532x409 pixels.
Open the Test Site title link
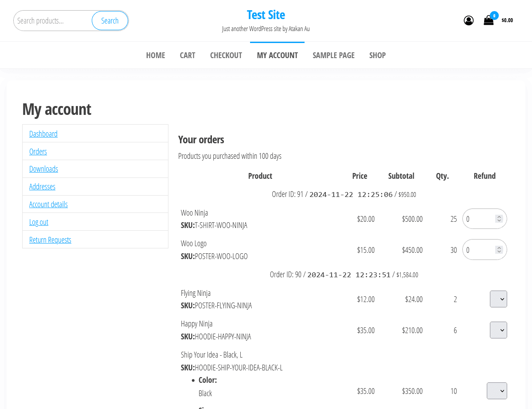coord(266,15)
